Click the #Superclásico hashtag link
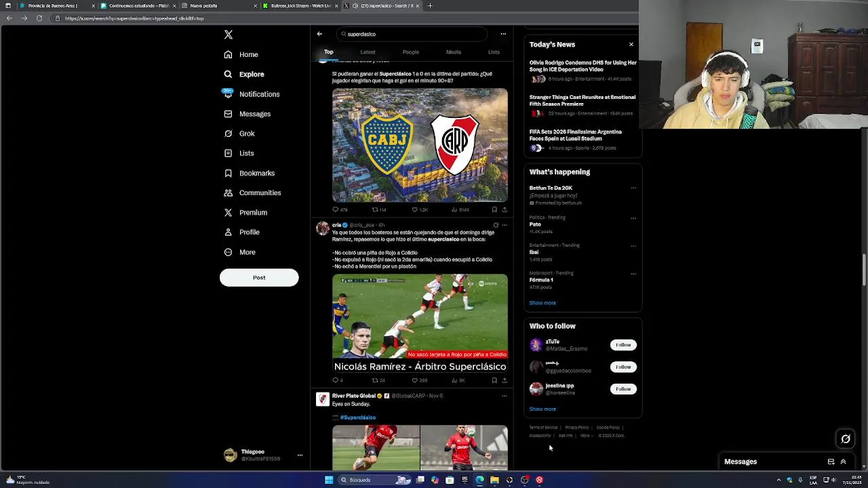The width and height of the screenshot is (868, 488). [357, 418]
